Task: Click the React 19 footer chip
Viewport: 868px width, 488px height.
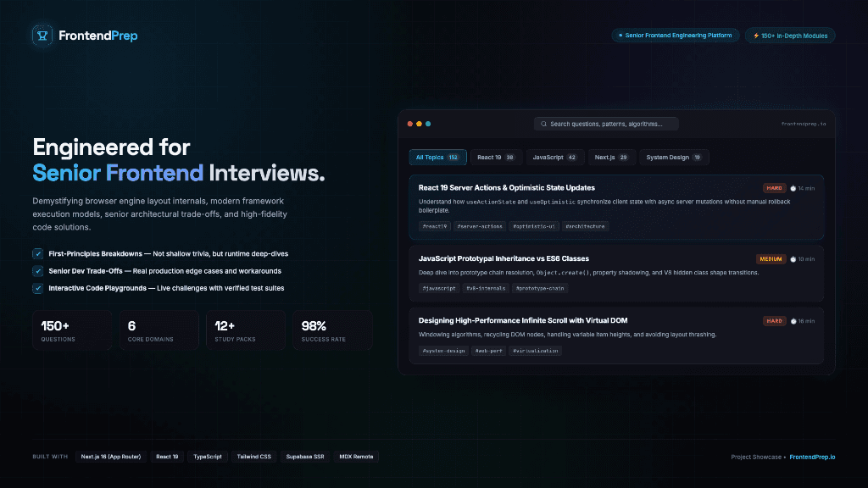Action: pyautogui.click(x=167, y=457)
